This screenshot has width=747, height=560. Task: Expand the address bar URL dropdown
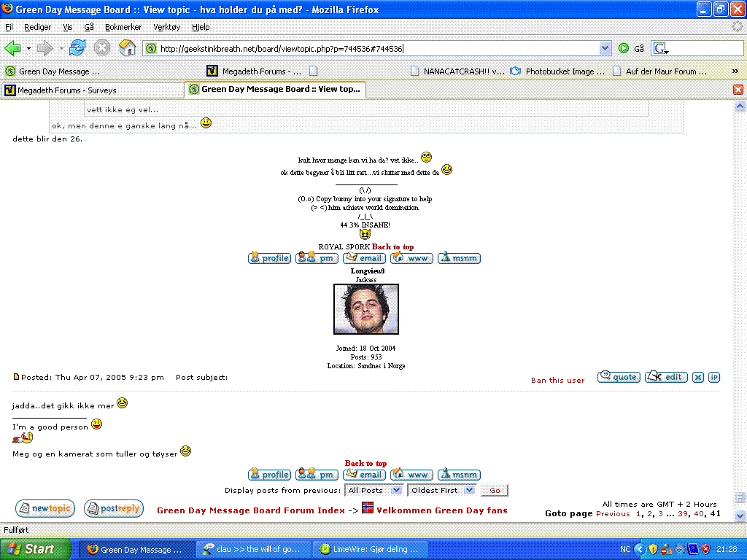[x=605, y=48]
